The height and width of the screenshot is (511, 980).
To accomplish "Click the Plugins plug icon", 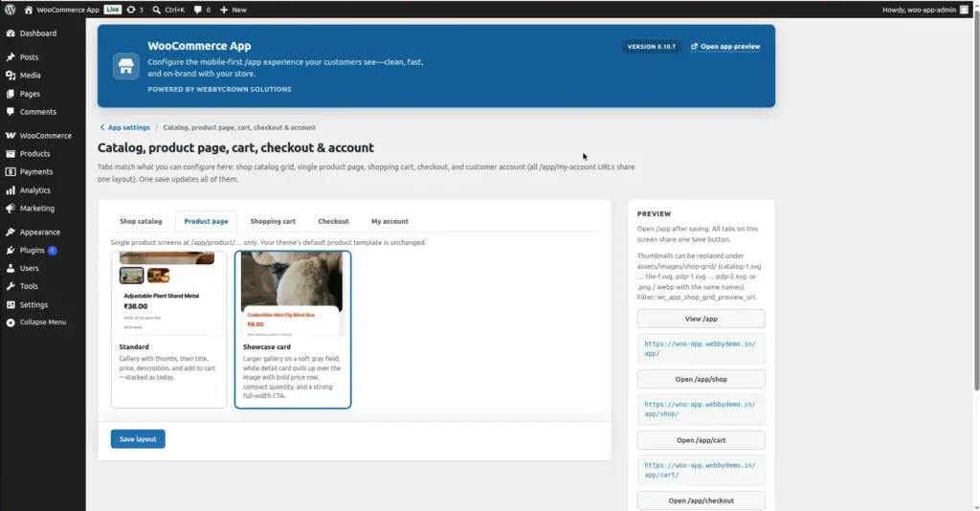I will [11, 250].
